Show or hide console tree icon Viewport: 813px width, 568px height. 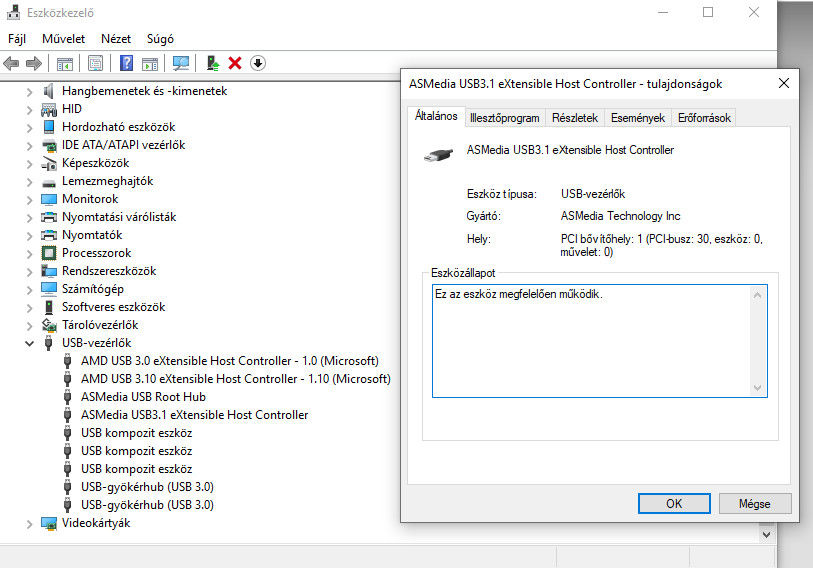65,63
